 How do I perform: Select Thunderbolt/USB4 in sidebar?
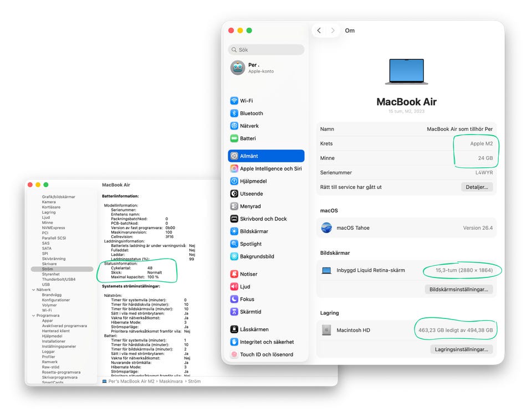click(59, 279)
